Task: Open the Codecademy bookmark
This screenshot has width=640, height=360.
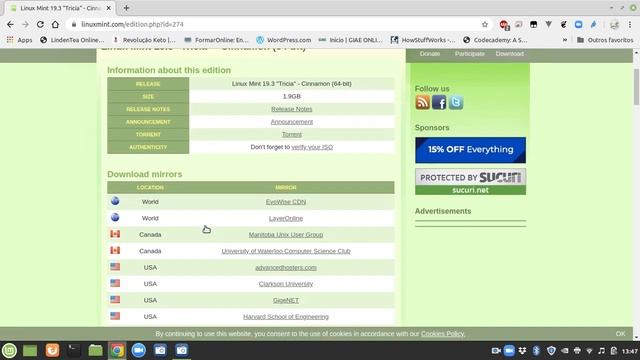Action: (495, 40)
